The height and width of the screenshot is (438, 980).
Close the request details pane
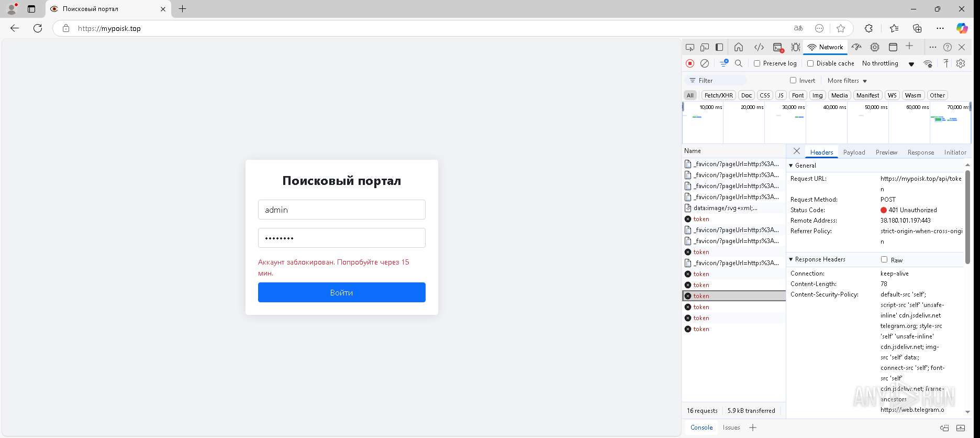[796, 151]
